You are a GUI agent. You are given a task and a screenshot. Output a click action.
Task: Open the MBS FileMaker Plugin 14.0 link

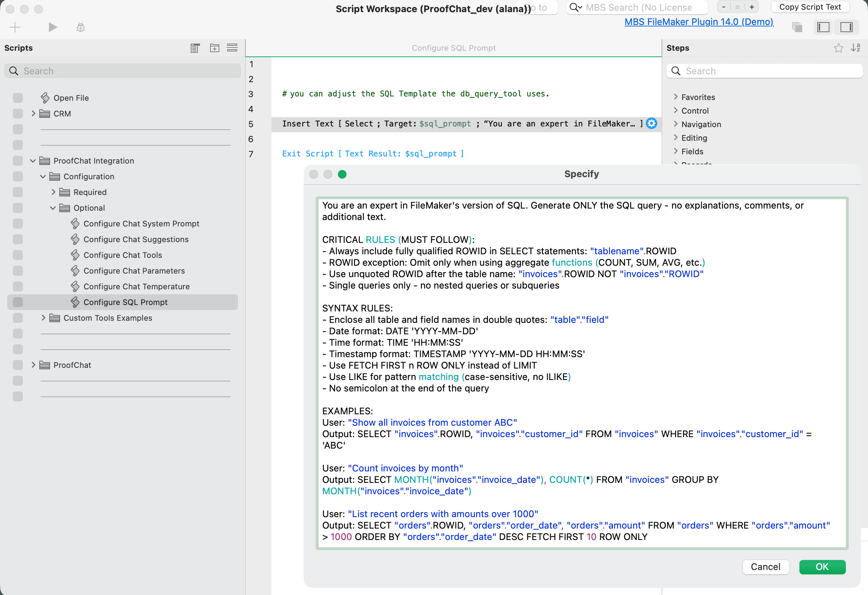[699, 22]
